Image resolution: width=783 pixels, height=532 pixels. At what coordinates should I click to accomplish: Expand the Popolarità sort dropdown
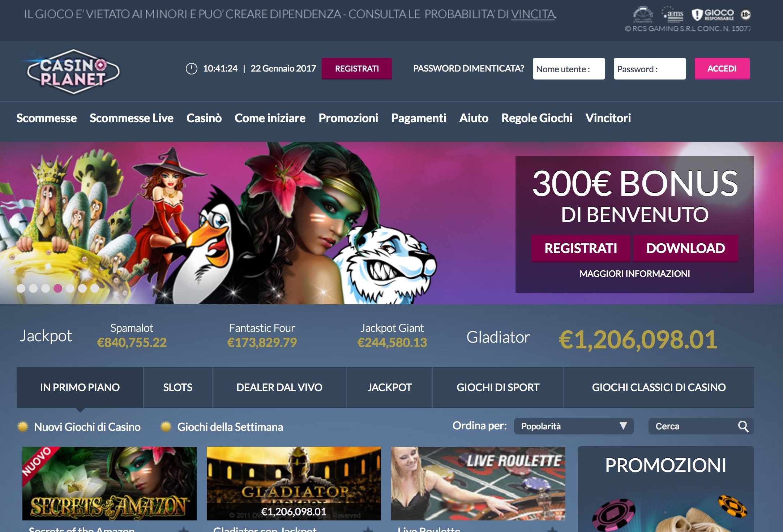pyautogui.click(x=574, y=426)
